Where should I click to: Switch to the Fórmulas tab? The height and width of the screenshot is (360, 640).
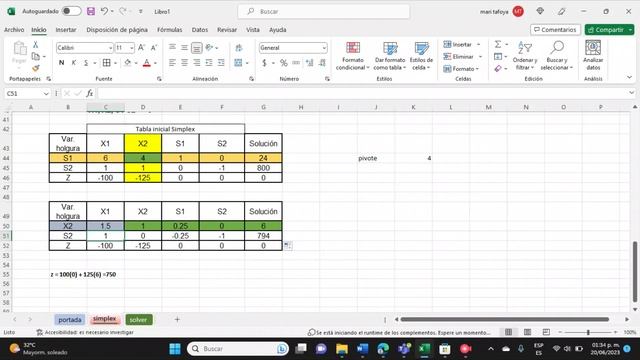pos(170,30)
